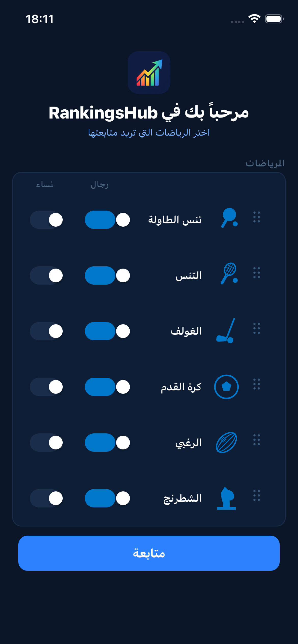Click the drag handle beside table tennis

(x=256, y=217)
